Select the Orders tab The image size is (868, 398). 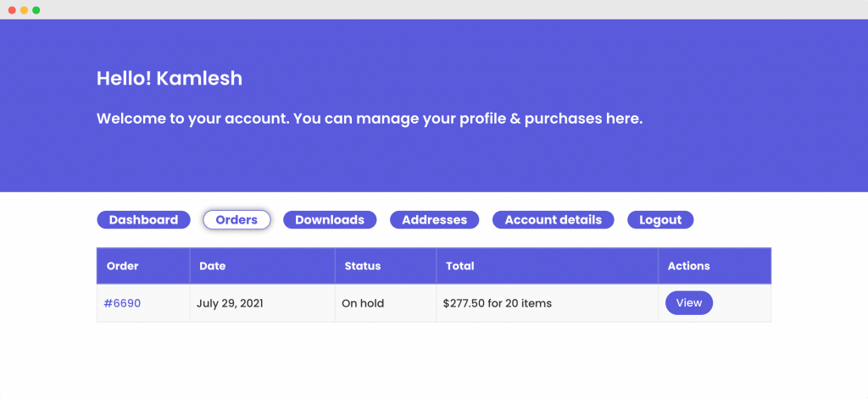(236, 220)
